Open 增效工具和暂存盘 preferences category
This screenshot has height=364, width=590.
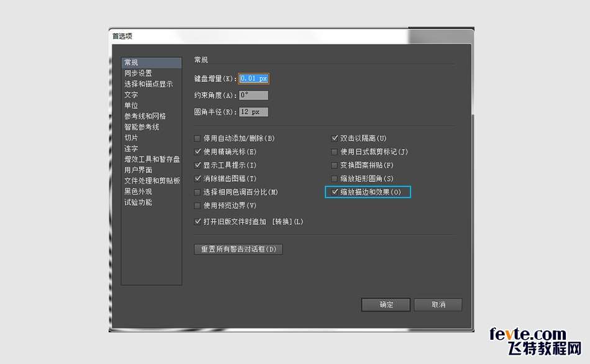pos(152,159)
